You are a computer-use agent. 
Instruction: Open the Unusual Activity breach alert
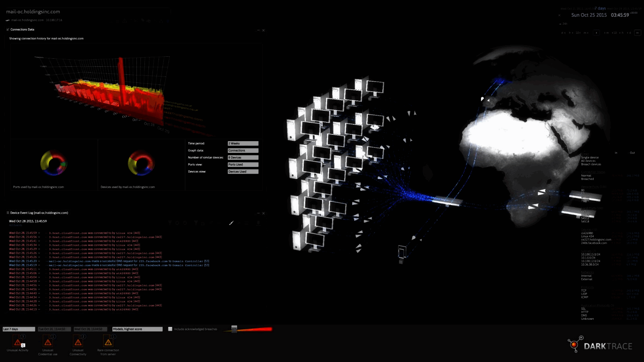point(18,343)
